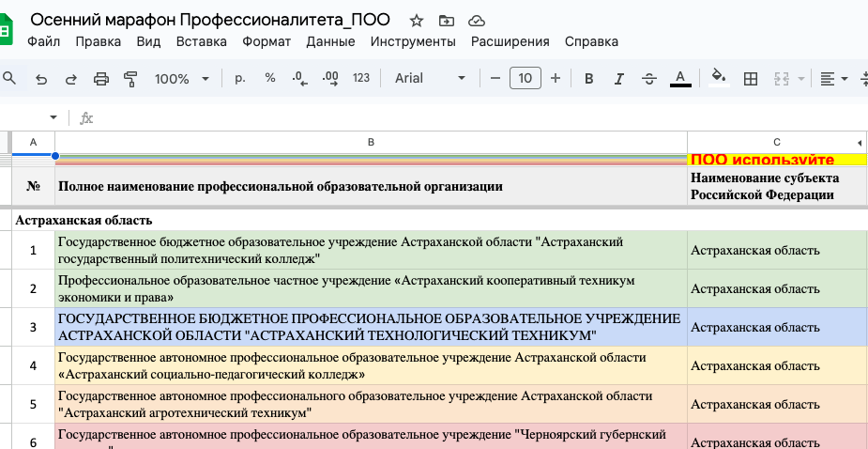
Task: Toggle bold formatting
Action: [589, 79]
